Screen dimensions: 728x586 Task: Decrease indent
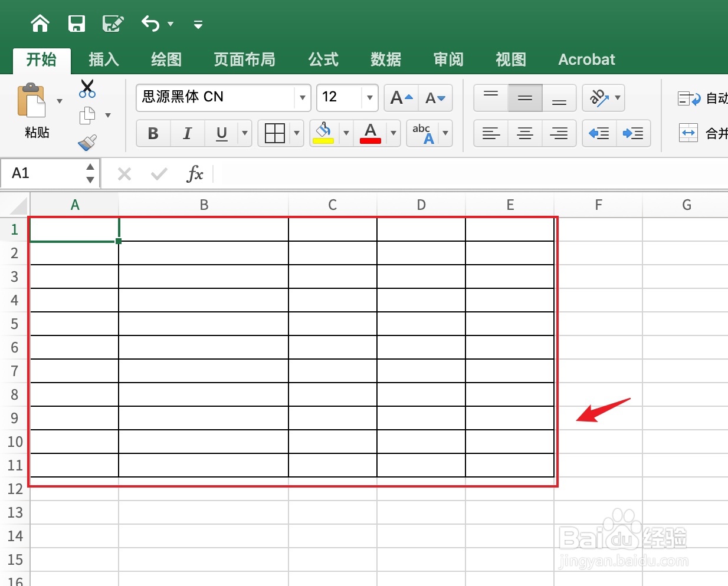tap(599, 133)
